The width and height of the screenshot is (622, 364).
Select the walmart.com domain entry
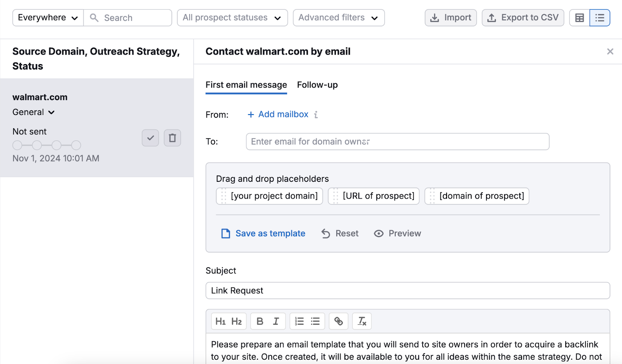[x=40, y=97]
